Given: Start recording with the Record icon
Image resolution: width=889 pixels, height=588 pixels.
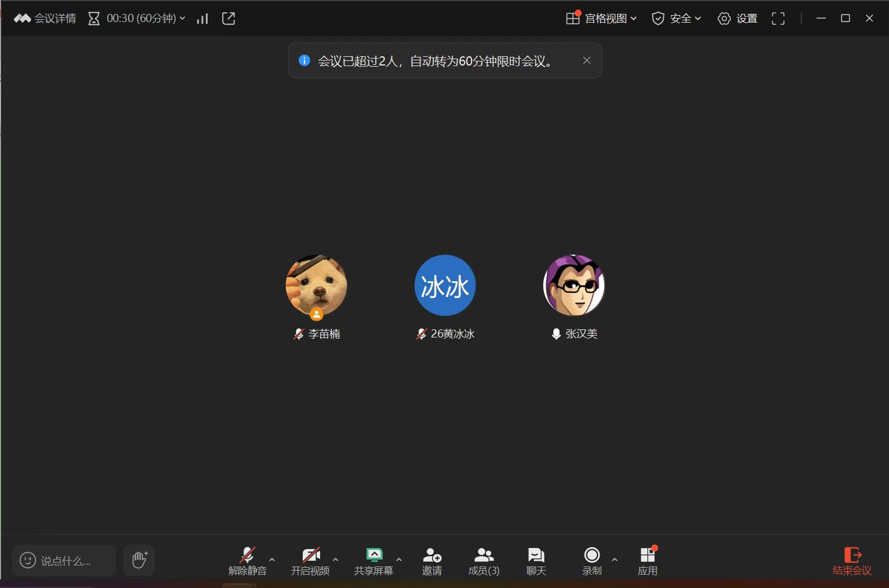Looking at the screenshot, I should [x=592, y=561].
